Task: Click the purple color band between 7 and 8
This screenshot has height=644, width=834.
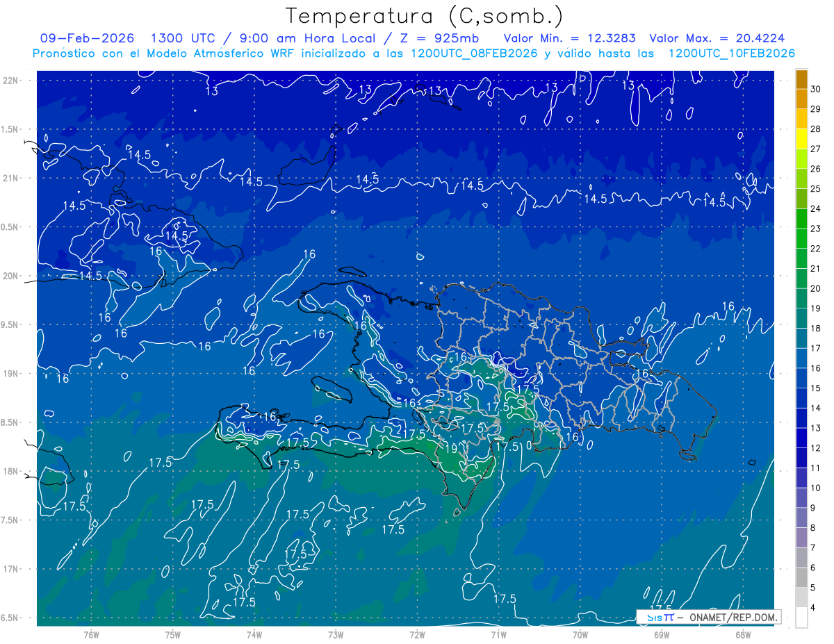Action: point(801,538)
